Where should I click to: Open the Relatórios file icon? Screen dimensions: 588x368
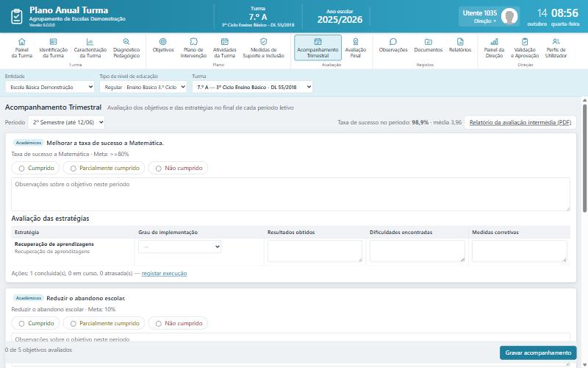click(x=460, y=41)
